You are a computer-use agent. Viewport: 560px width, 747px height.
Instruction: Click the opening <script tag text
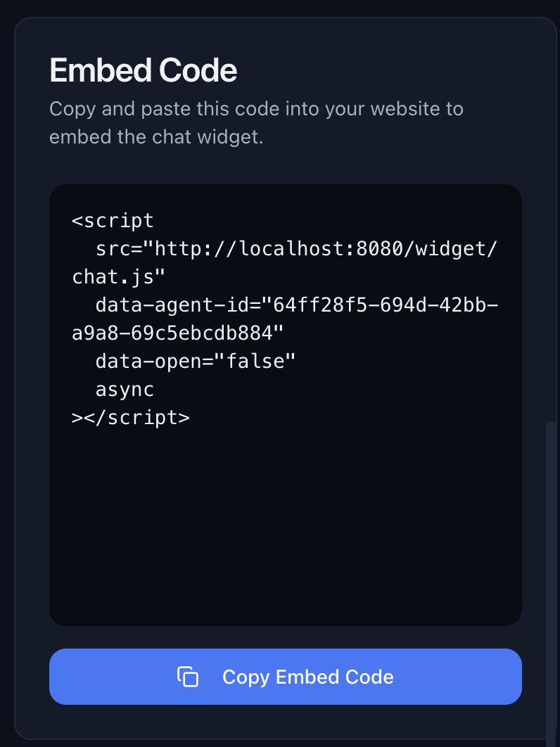[x=113, y=220]
